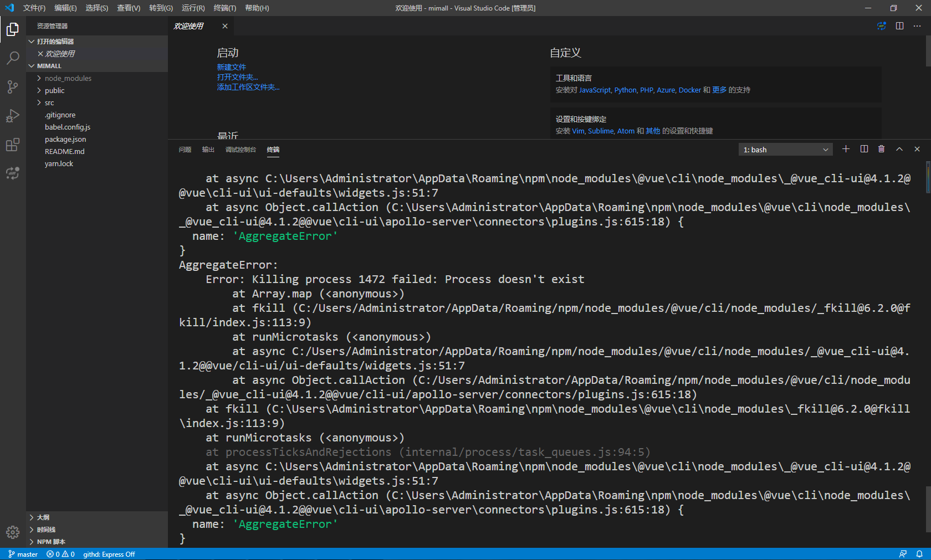The height and width of the screenshot is (560, 931).
Task: Expand the 时间线 timeline section
Action: [97, 530]
